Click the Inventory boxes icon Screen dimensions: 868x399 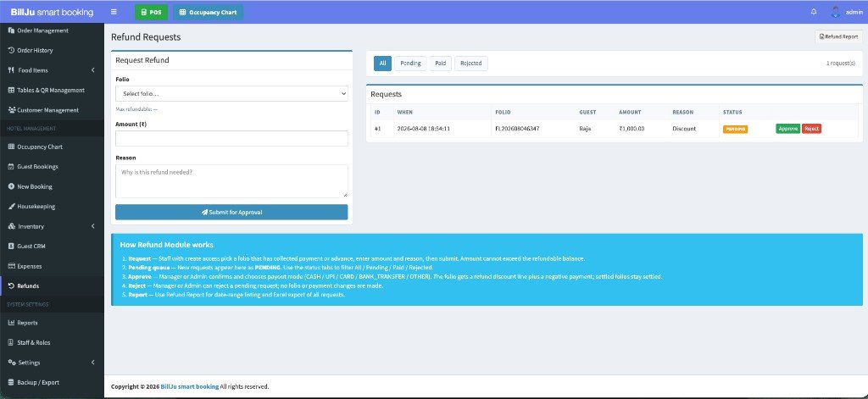pos(12,226)
